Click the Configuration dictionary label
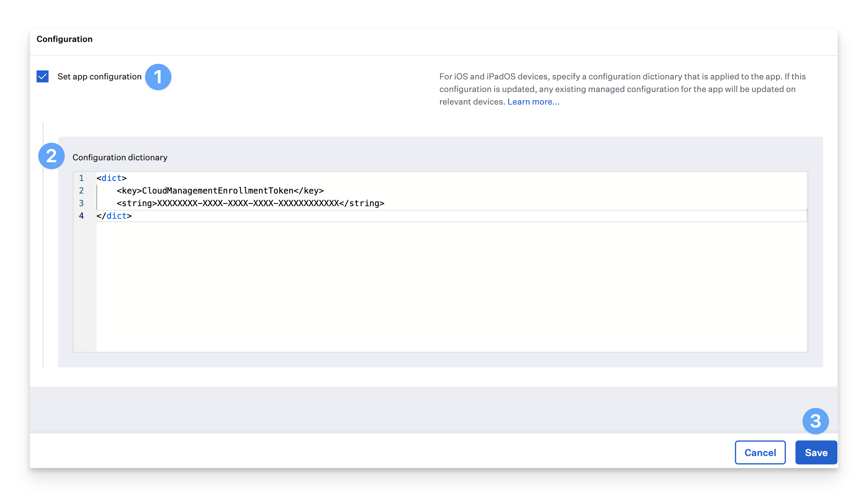The height and width of the screenshot is (498, 868). pyautogui.click(x=120, y=157)
